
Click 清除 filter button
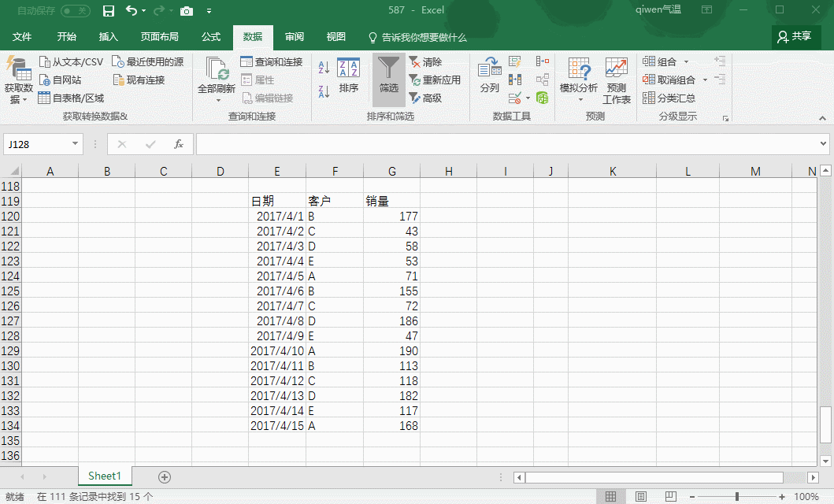[x=425, y=61]
